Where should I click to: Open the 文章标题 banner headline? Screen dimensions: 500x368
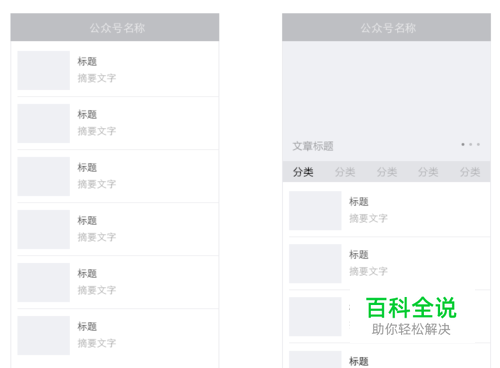pyautogui.click(x=313, y=146)
